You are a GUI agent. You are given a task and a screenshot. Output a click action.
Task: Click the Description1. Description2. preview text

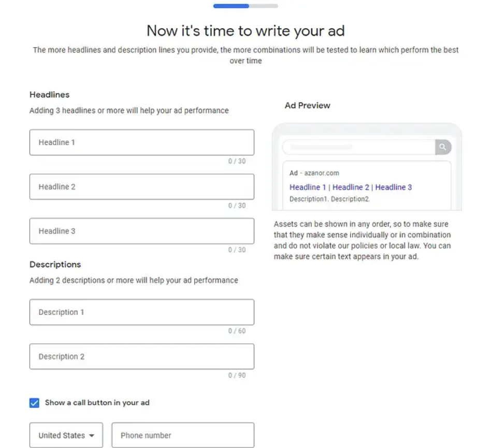click(329, 199)
